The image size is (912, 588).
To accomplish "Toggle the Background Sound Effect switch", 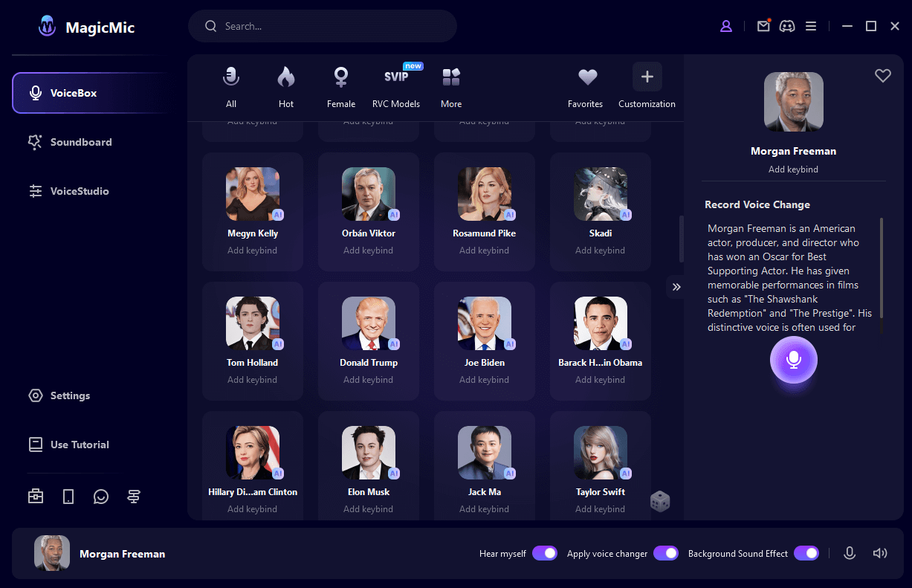I will (x=806, y=553).
